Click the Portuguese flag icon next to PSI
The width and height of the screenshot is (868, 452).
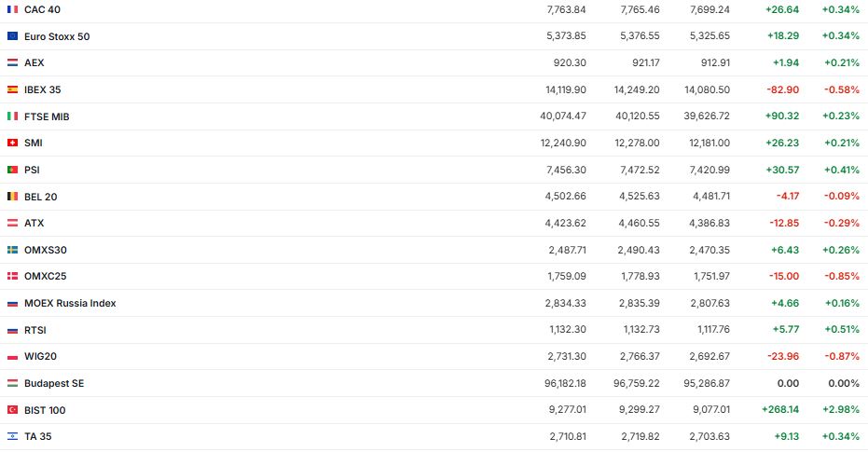[x=12, y=170]
